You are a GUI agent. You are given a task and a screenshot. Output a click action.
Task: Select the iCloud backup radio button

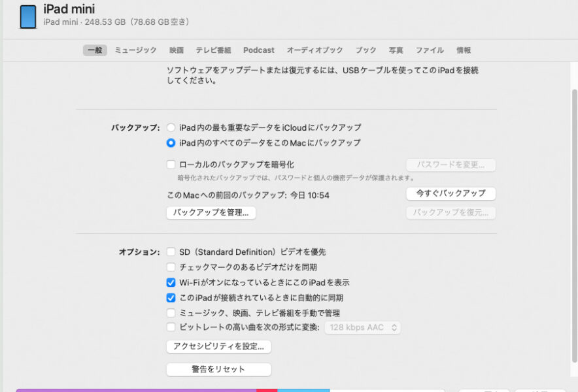(171, 127)
